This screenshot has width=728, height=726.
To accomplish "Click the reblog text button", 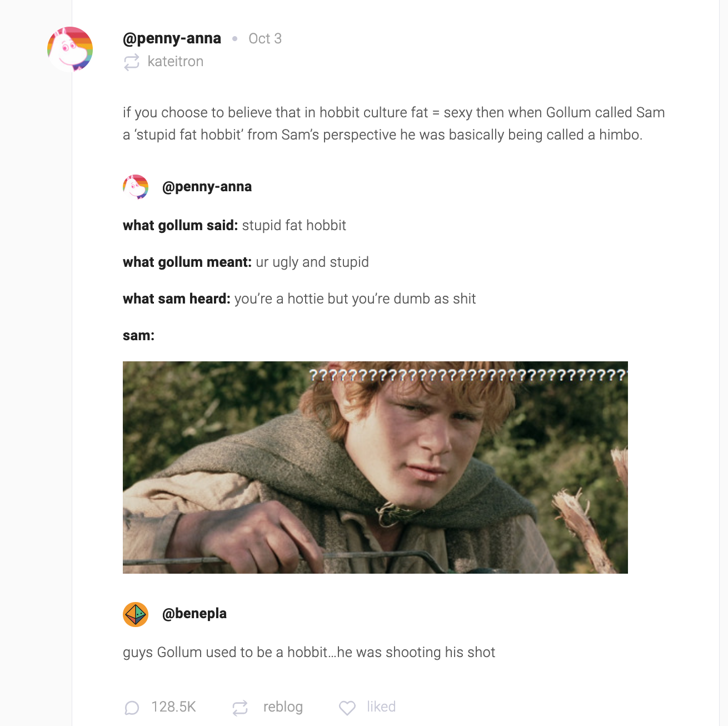I will [x=283, y=707].
